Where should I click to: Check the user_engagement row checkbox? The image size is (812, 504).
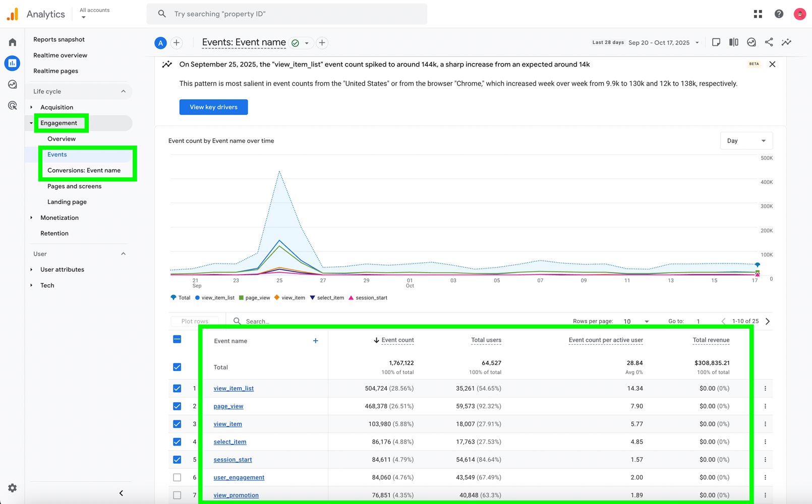177,477
